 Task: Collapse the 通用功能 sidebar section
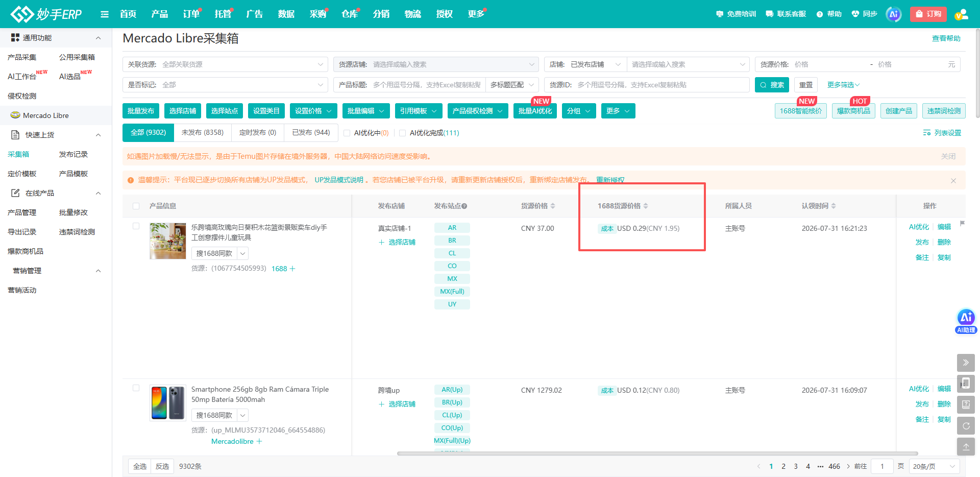(x=99, y=38)
